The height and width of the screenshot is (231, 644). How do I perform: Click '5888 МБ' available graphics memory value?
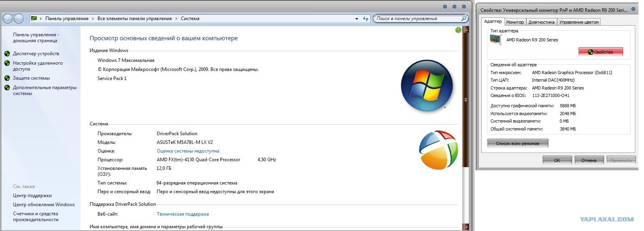click(568, 106)
